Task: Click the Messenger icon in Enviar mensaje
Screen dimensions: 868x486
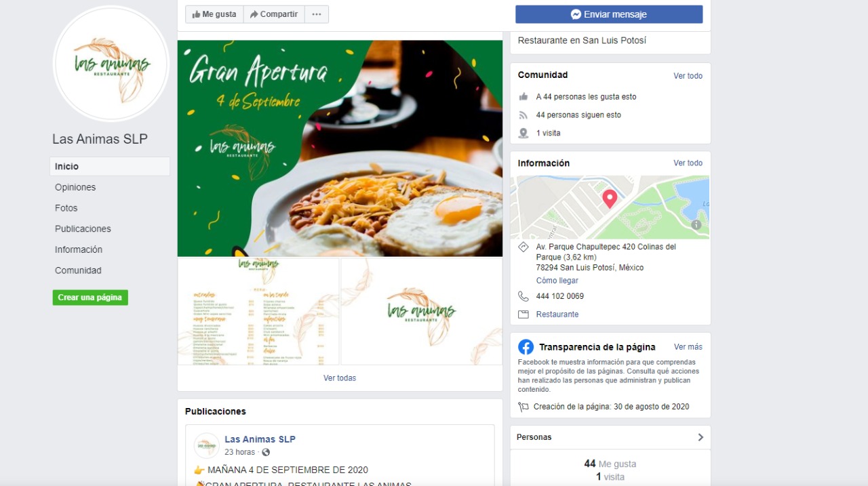Action: pos(576,14)
